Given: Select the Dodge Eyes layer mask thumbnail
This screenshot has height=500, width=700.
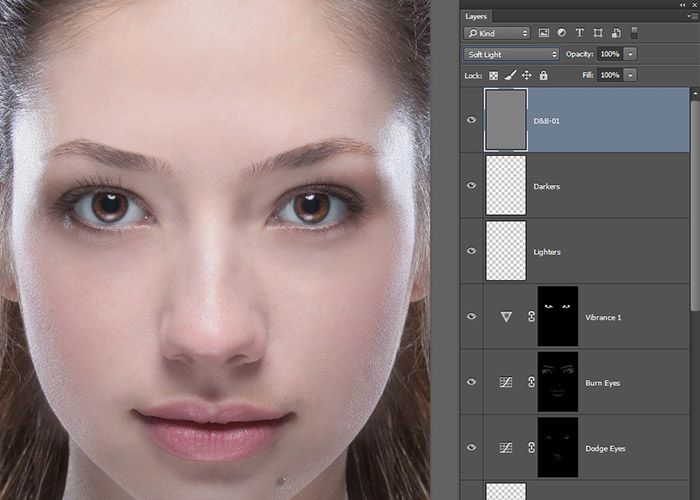Looking at the screenshot, I should pyautogui.click(x=557, y=447).
